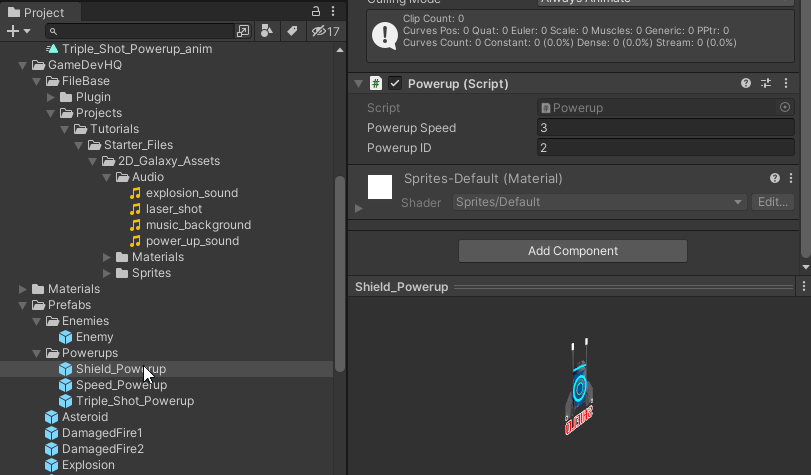This screenshot has height=475, width=811.
Task: Select the Project tab
Action: 36,12
